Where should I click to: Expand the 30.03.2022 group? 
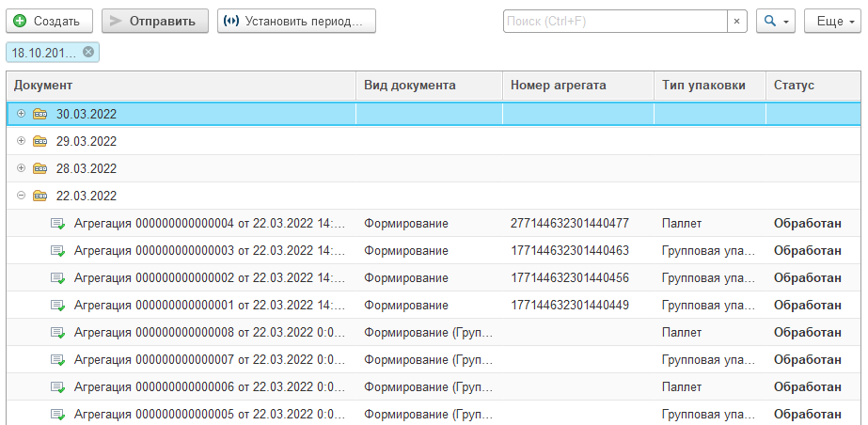click(22, 114)
